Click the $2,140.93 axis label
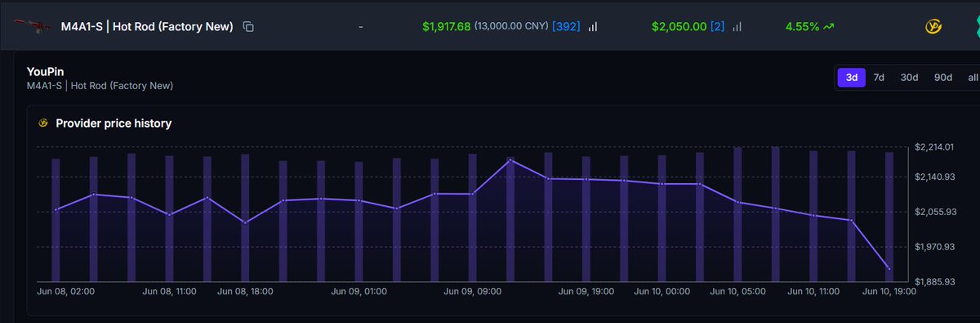 click(934, 177)
